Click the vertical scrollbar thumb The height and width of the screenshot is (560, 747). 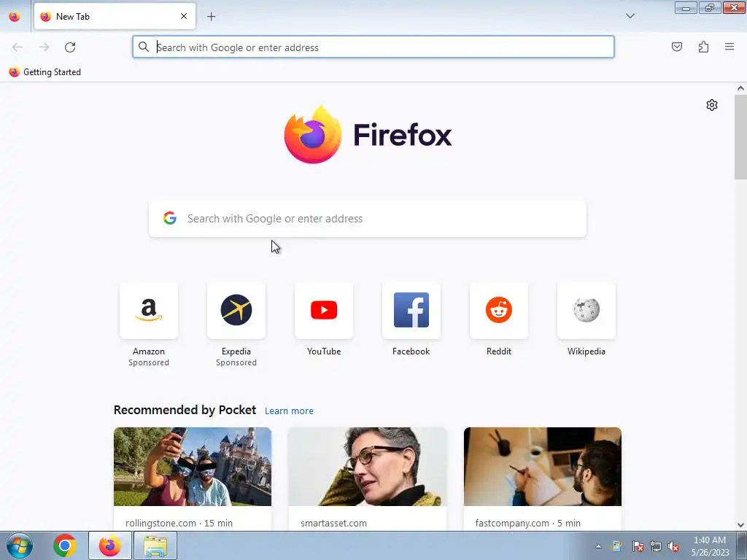pos(740,137)
